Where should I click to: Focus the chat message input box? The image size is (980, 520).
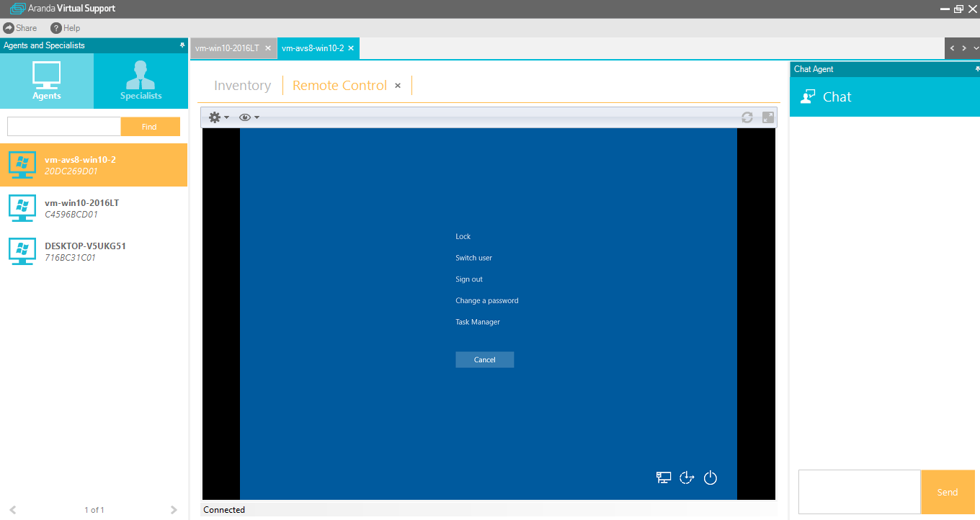(x=859, y=491)
